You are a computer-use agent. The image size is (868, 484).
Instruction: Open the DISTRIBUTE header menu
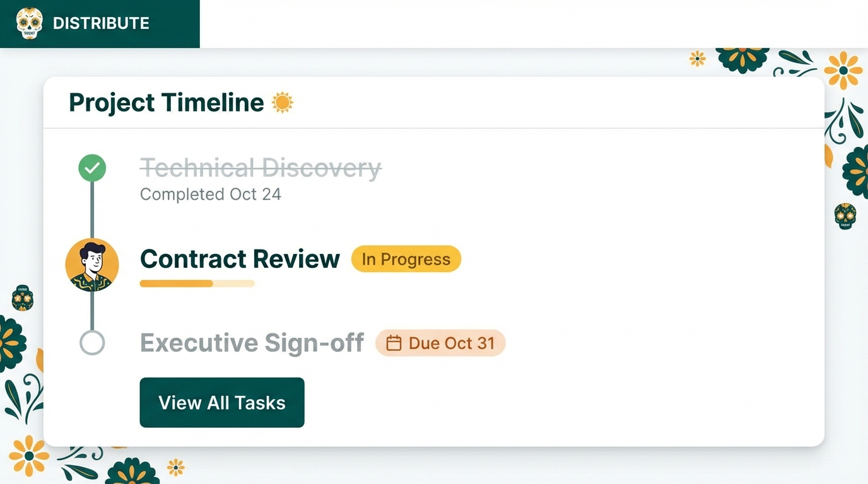coord(101,23)
